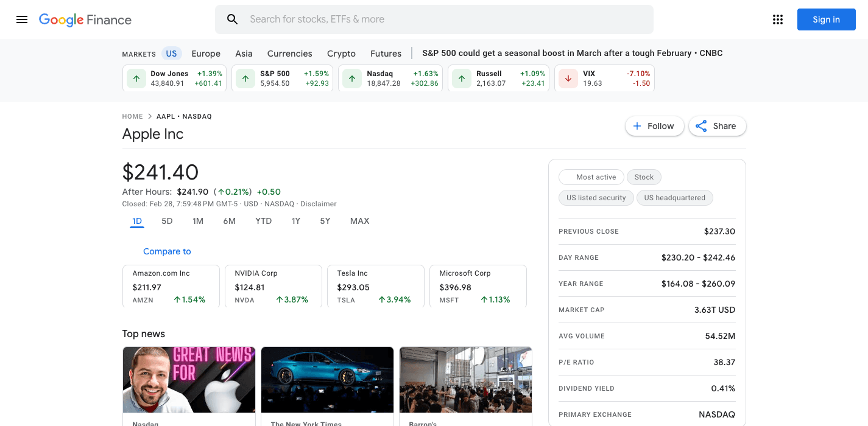Viewport: 868px width, 426px height.
Task: Open the S&P 500 index card
Action: click(x=282, y=79)
